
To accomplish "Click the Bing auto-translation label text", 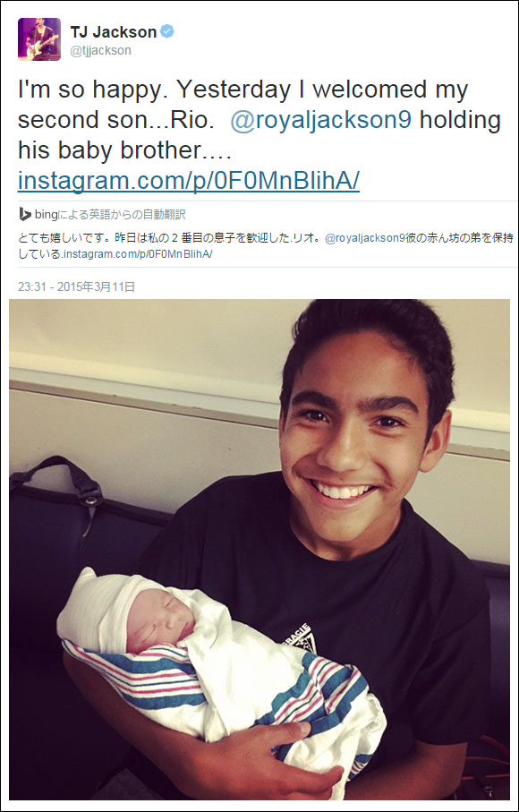I will (110, 214).
